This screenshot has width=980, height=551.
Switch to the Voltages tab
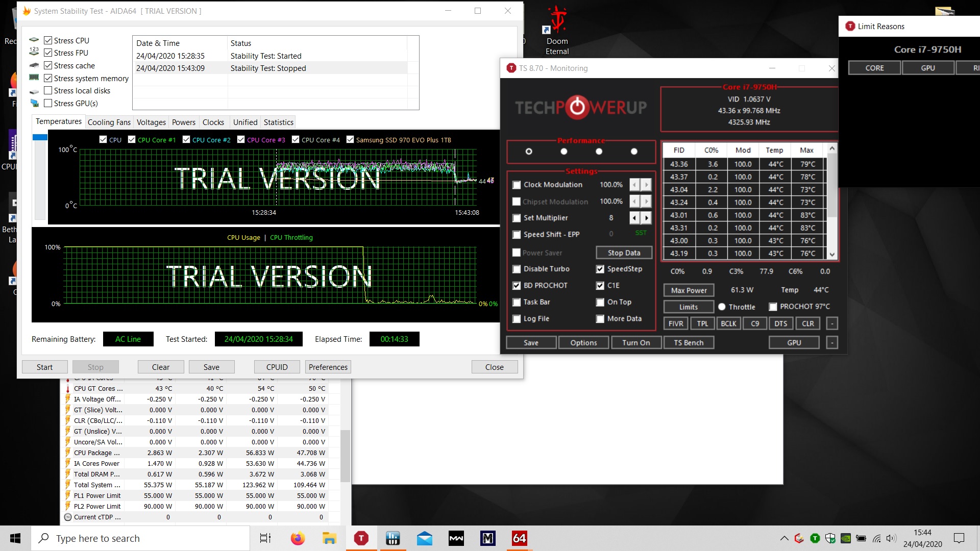pos(151,122)
